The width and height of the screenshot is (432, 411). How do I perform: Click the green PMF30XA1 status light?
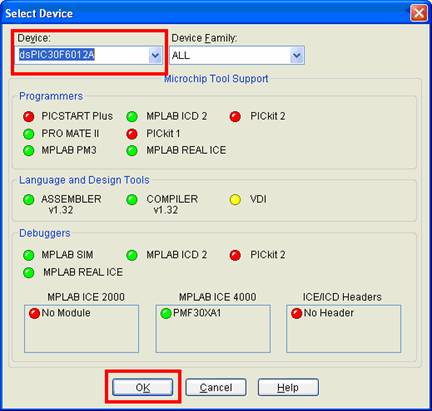coord(166,313)
